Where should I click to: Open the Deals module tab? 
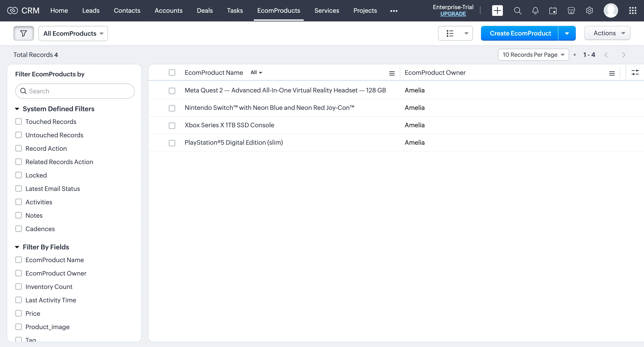(205, 10)
